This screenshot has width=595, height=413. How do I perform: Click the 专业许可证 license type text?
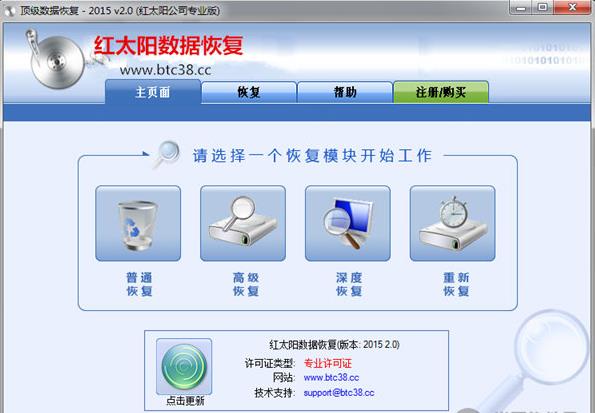[x=328, y=363]
